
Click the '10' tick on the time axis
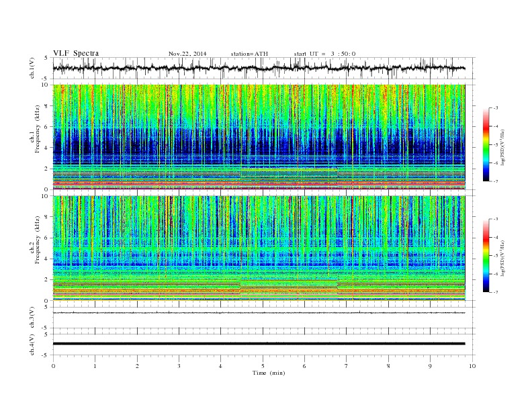472,366
